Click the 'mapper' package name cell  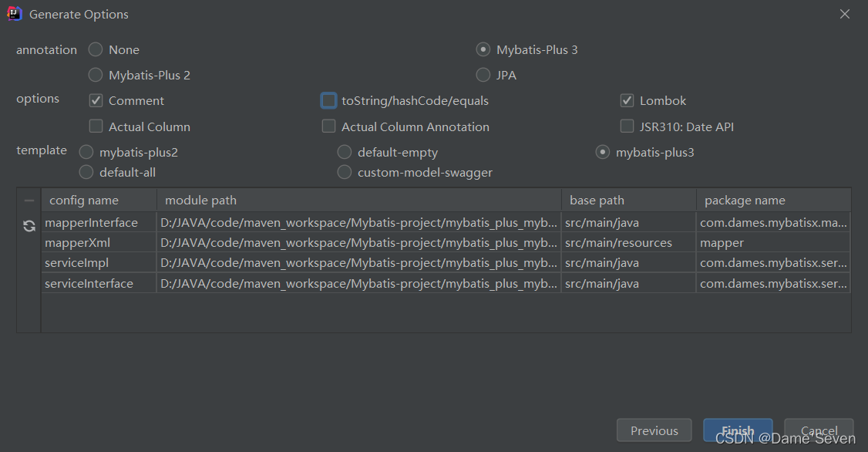pos(773,243)
